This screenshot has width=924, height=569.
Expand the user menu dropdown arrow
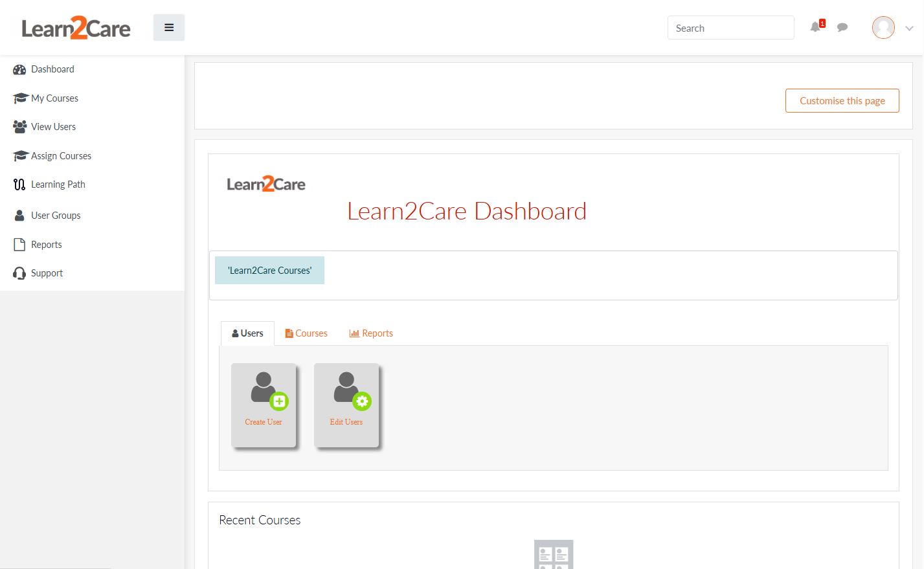(909, 28)
